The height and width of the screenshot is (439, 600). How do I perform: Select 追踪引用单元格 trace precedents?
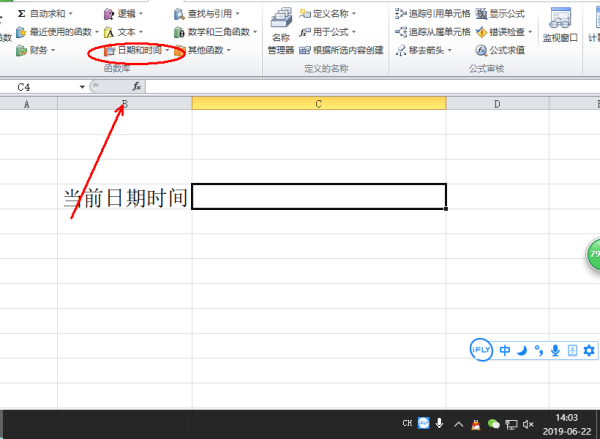(x=432, y=14)
